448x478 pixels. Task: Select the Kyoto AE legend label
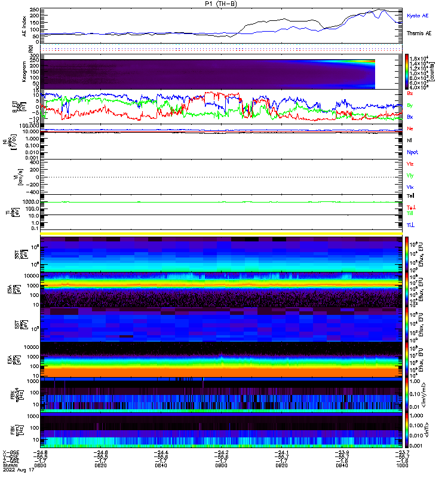418,16
